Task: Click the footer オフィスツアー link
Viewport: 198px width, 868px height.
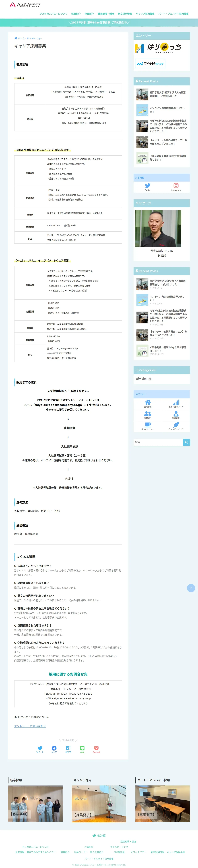Action: 138,852
